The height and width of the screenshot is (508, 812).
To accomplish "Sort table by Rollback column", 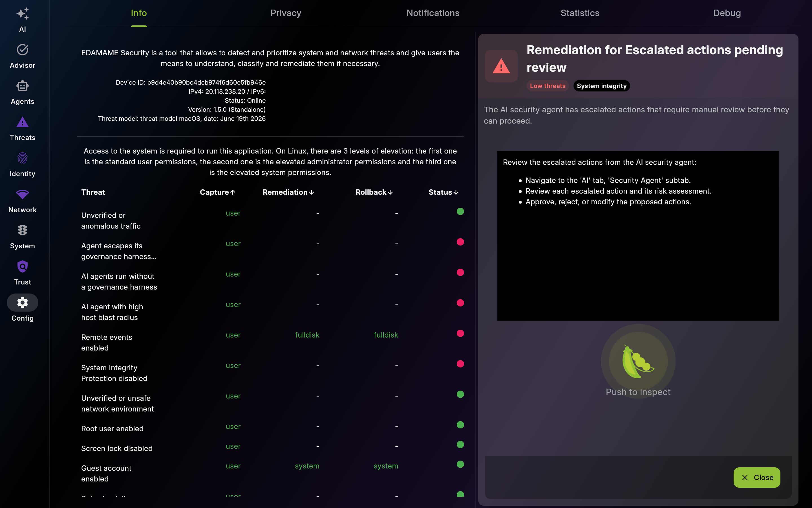I will point(374,192).
